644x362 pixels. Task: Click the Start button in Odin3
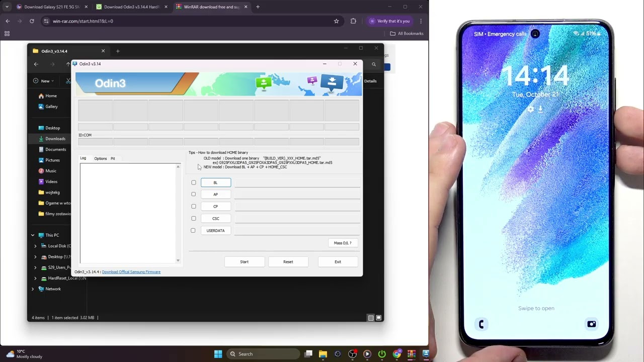point(244,261)
